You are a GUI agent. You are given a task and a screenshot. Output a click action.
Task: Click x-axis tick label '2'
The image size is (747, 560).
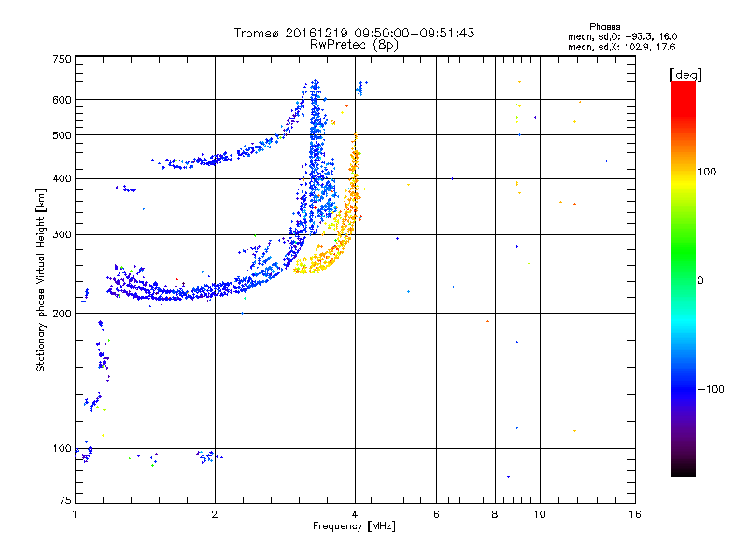pyautogui.click(x=215, y=514)
